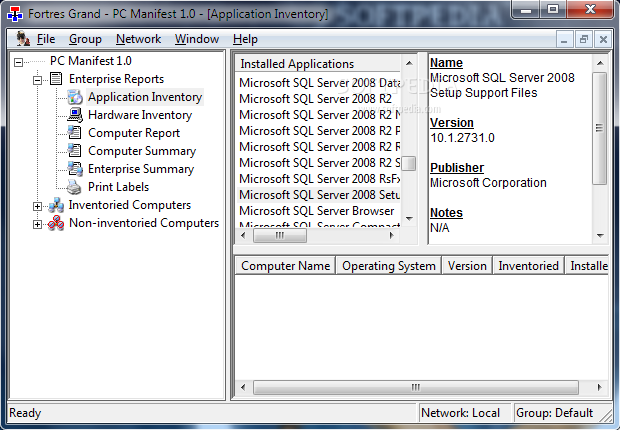The height and width of the screenshot is (430, 620).
Task: Sort by the Operating System column header
Action: (x=389, y=266)
